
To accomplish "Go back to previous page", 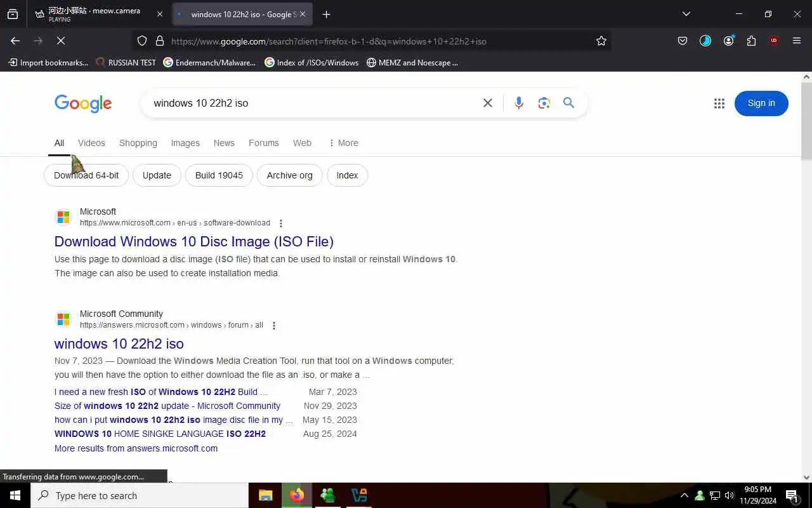I will 15,41.
